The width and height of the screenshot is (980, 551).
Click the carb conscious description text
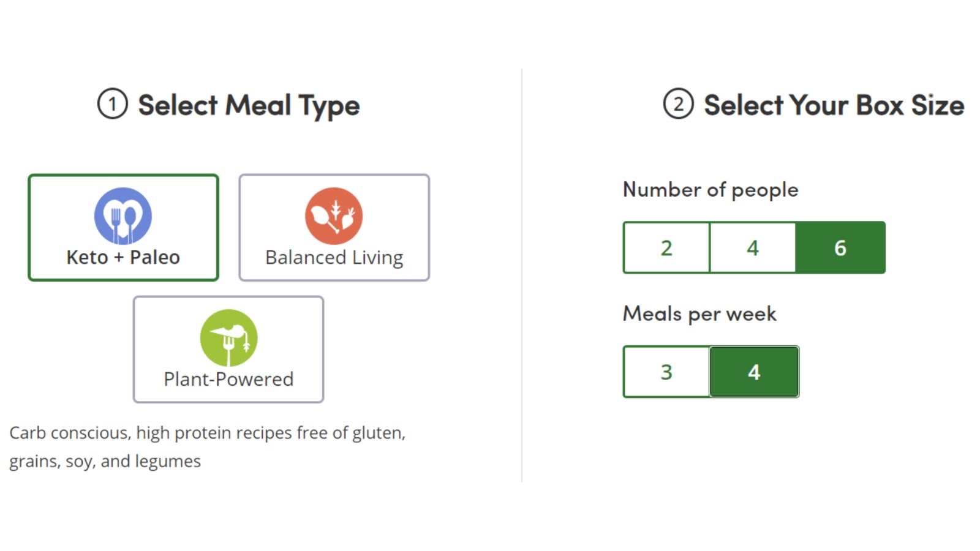click(207, 447)
